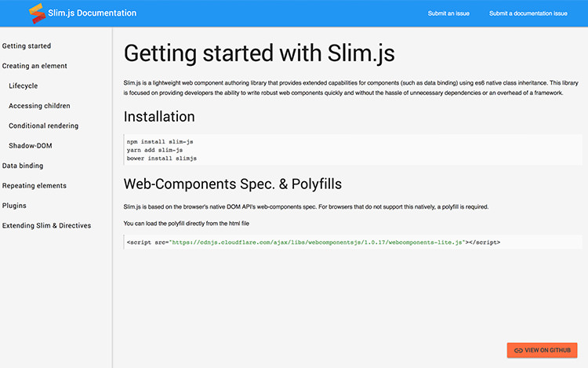Click the link icon on GitHub button
The height and width of the screenshot is (368, 588).
[518, 350]
